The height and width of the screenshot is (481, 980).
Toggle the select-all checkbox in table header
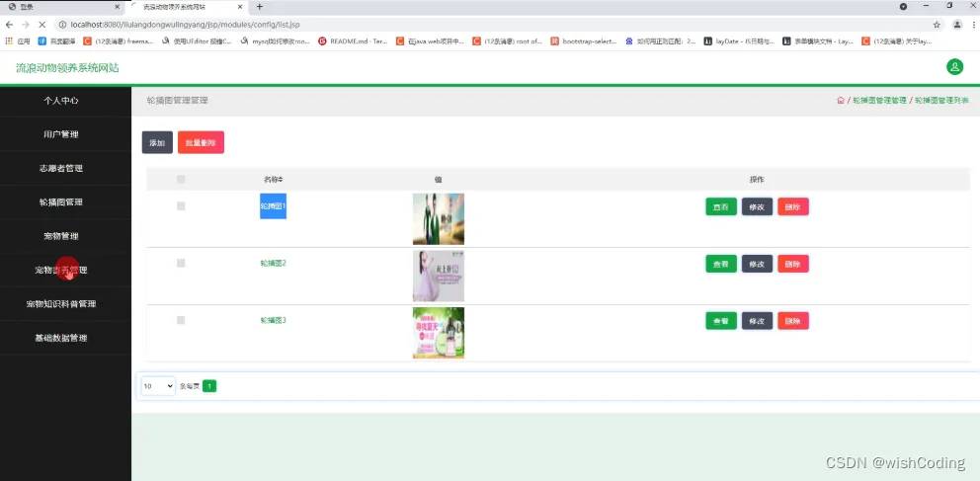(181, 180)
